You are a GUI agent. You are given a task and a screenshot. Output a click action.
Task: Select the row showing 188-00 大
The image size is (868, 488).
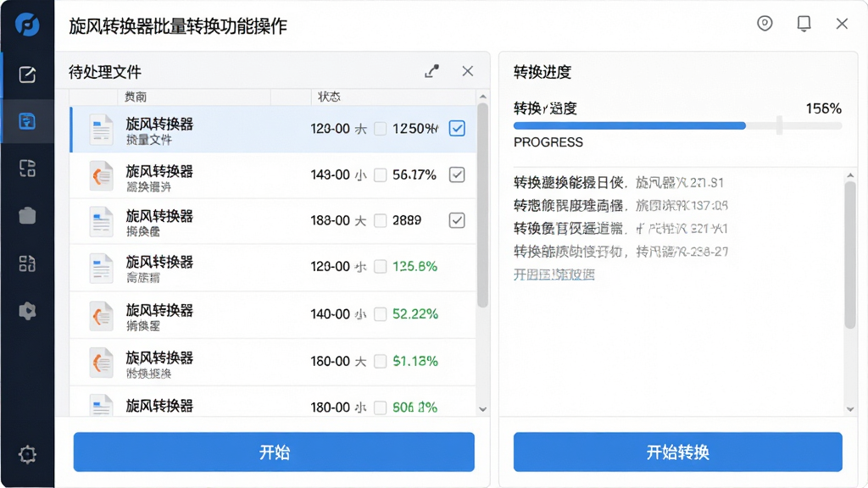click(273, 221)
